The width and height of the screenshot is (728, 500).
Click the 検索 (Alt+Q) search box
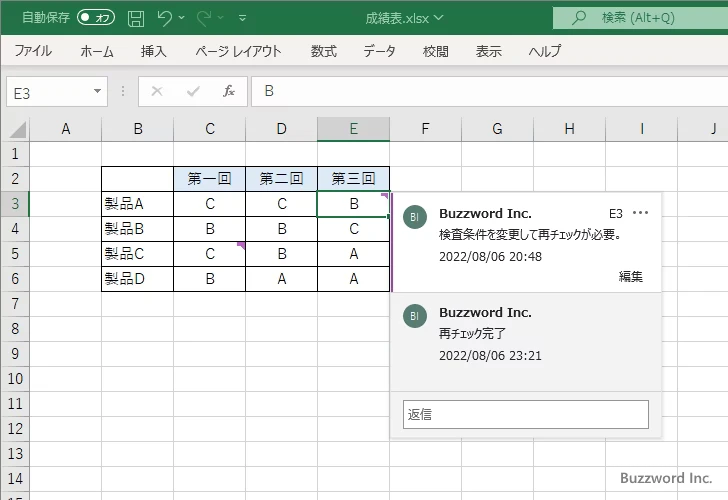[640, 18]
